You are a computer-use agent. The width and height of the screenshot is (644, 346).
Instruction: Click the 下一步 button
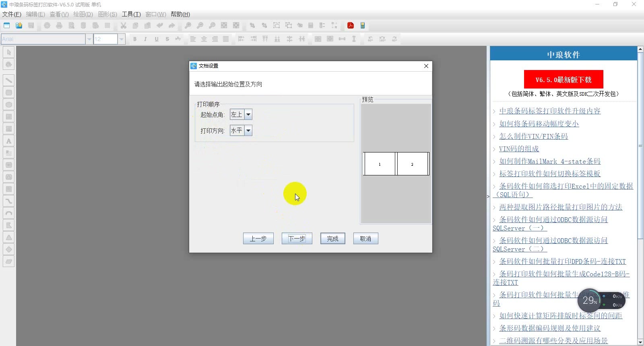[x=297, y=239]
